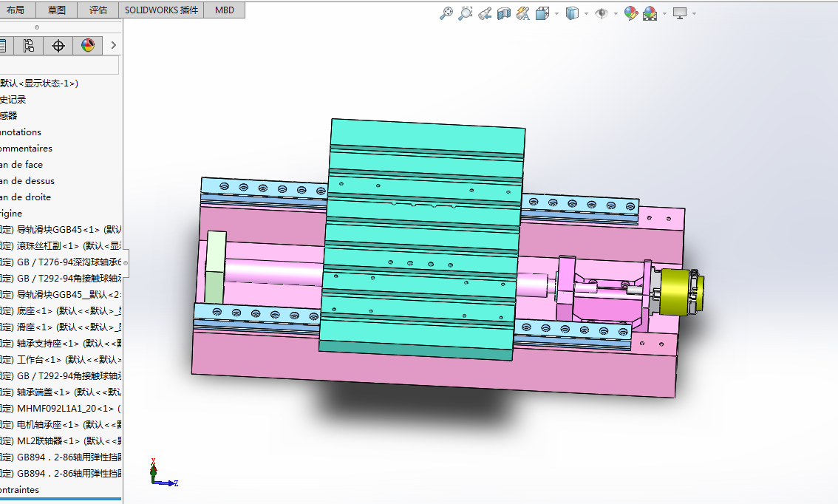The height and width of the screenshot is (504, 838).
Task: Click the Hide/Show Items eye icon
Action: [x=602, y=13]
